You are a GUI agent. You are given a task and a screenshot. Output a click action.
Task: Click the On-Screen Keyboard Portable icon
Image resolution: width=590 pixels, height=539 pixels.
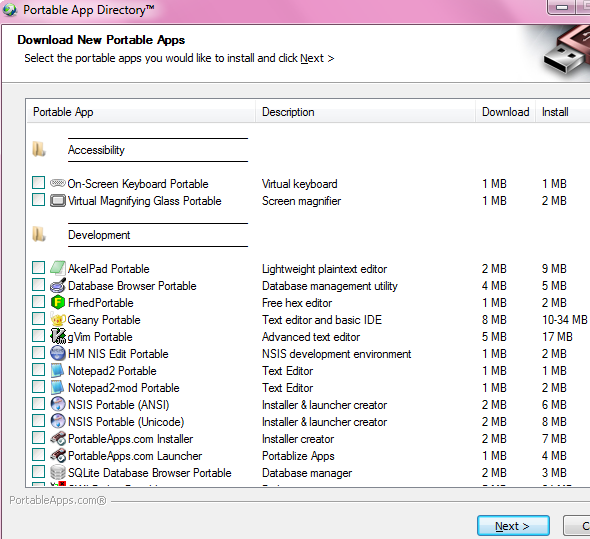point(58,183)
